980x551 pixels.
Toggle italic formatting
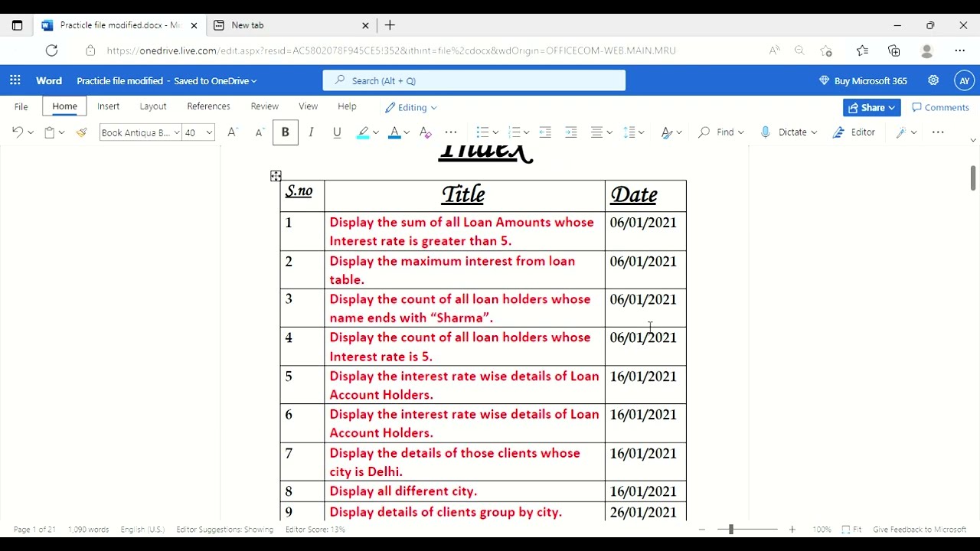(311, 132)
